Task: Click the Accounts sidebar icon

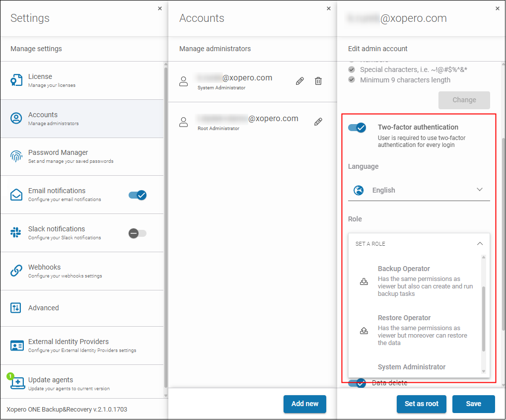Action: (16, 118)
